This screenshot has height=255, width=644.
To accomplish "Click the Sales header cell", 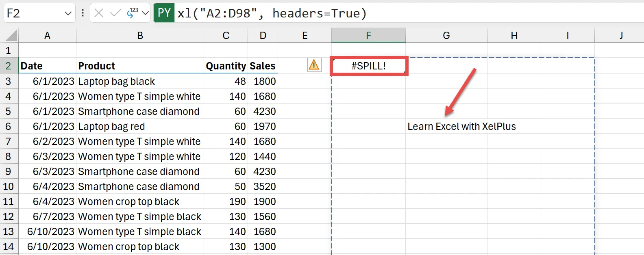I will point(263,66).
